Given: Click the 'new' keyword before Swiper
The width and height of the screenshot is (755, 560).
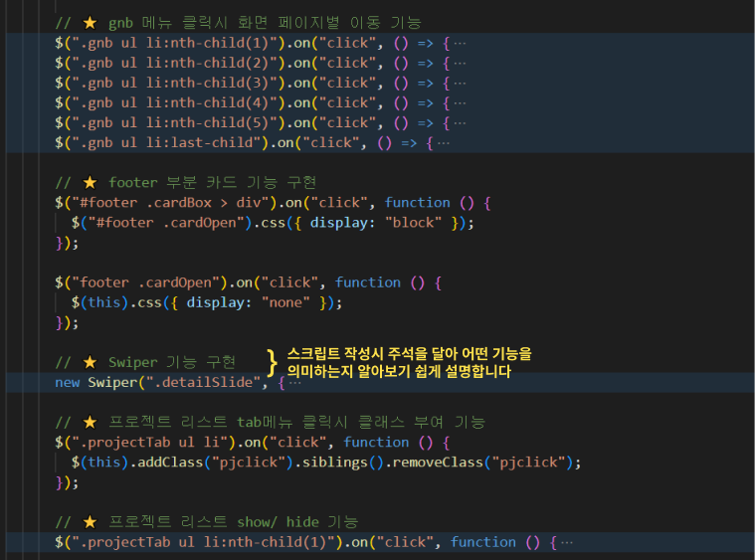Looking at the screenshot, I should (68, 382).
